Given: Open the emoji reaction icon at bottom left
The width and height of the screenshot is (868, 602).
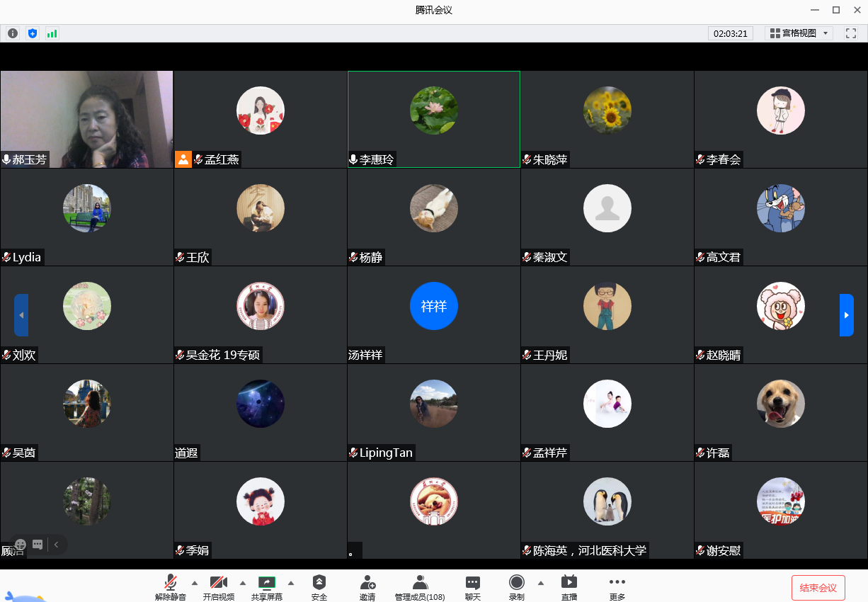Looking at the screenshot, I should [x=21, y=545].
